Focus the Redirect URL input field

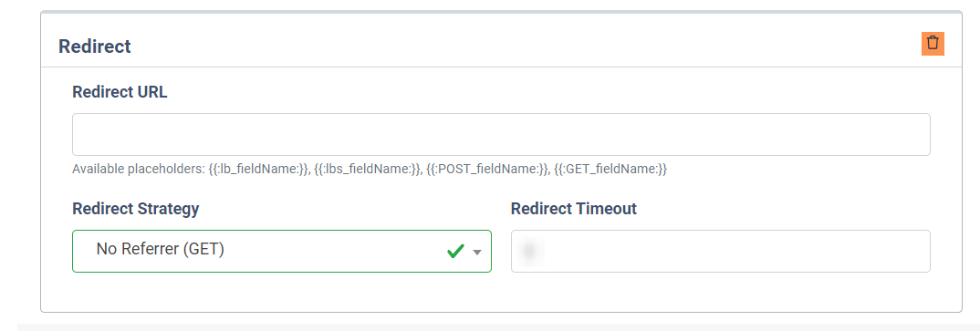tap(501, 134)
